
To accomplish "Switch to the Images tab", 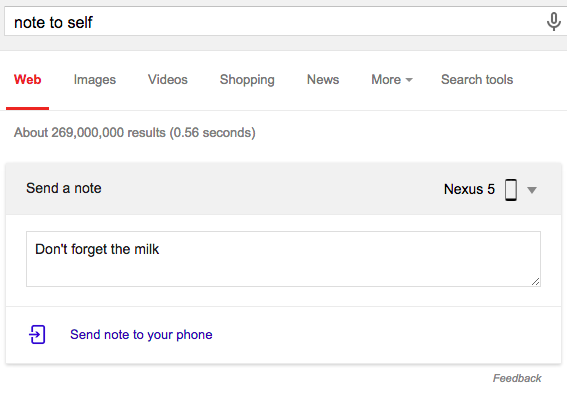I will click(x=95, y=80).
